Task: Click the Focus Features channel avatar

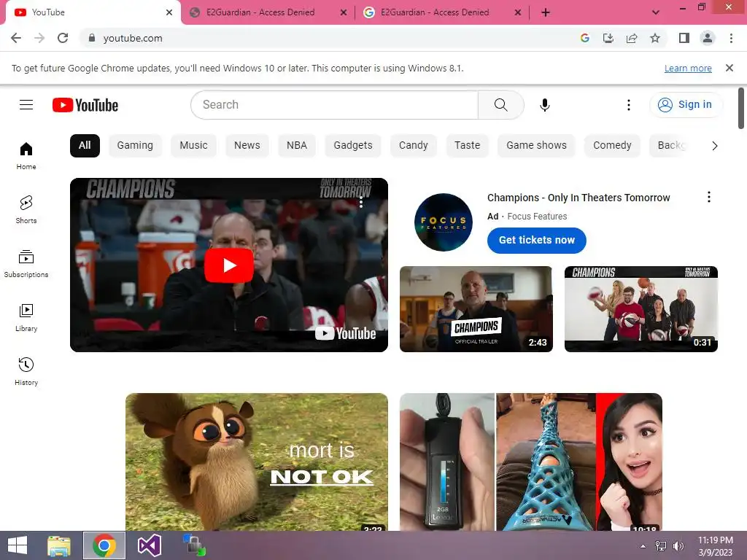Action: coord(443,222)
